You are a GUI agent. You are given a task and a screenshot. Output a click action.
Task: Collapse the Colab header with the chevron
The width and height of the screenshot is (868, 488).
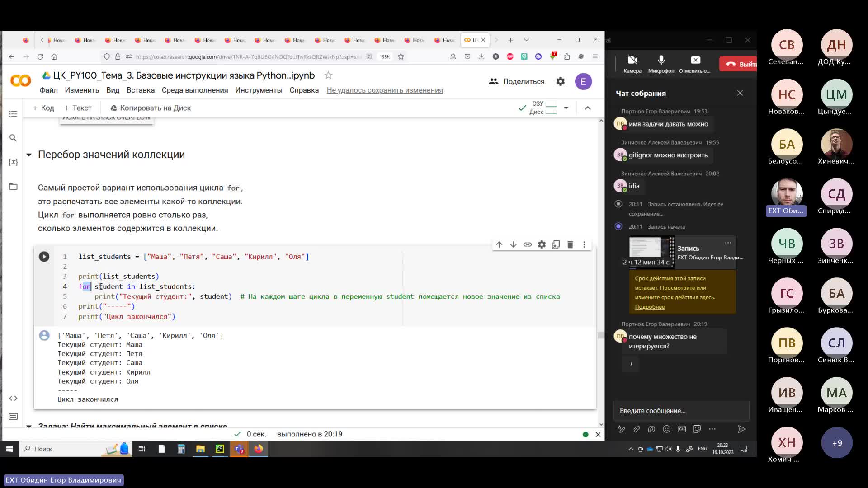pos(588,108)
